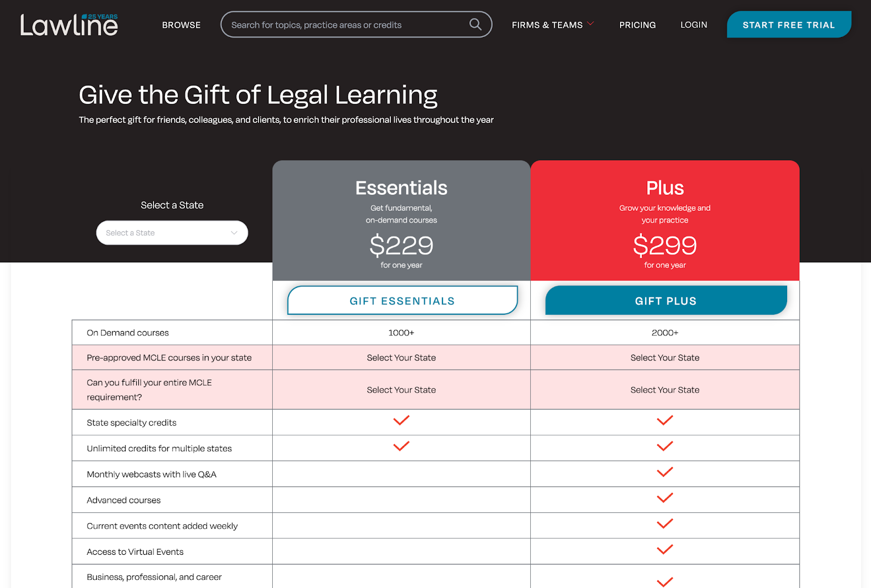Expand the Firms & Teams menu

pos(547,24)
